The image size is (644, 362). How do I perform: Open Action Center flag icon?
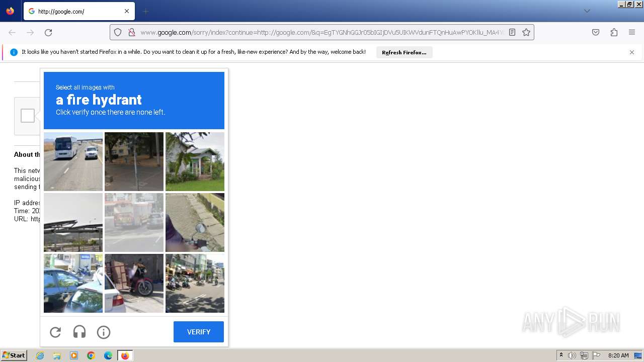(596, 355)
